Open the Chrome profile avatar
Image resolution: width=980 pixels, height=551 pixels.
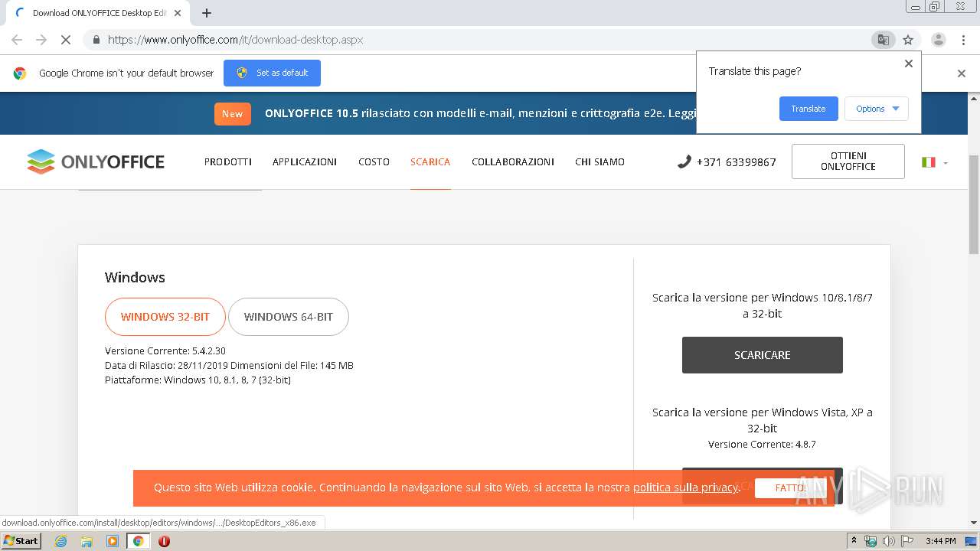(938, 40)
